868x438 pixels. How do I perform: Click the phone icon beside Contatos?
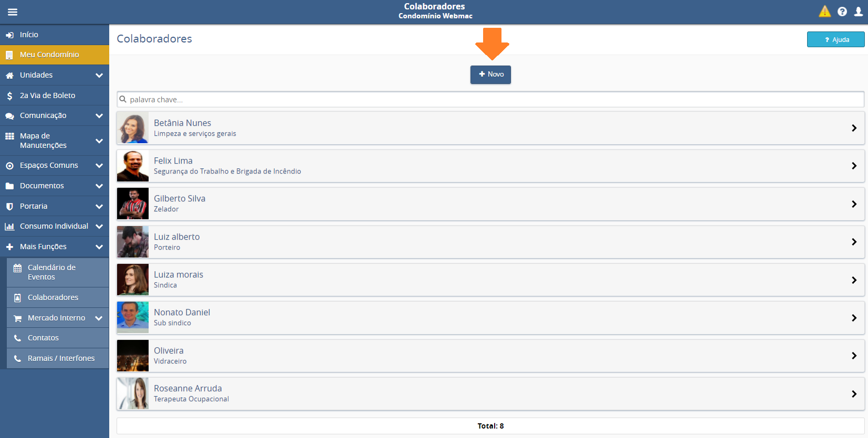17,338
